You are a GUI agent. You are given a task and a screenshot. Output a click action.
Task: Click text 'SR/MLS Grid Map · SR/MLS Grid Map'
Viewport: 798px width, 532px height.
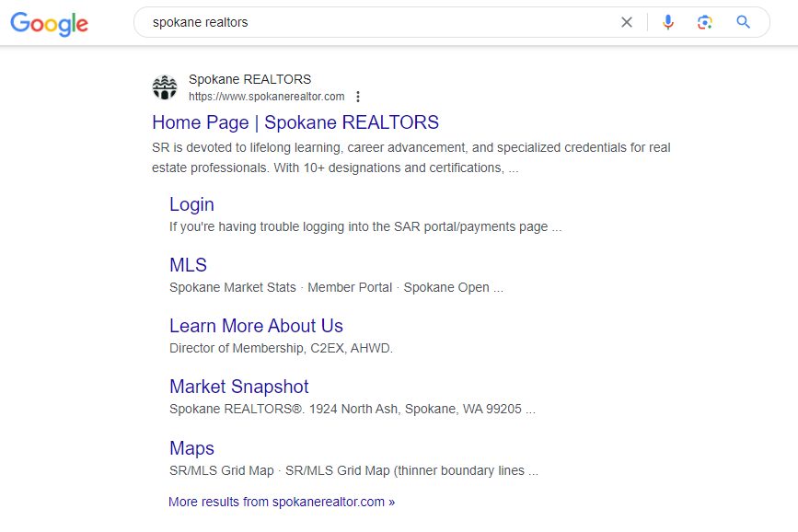click(280, 471)
